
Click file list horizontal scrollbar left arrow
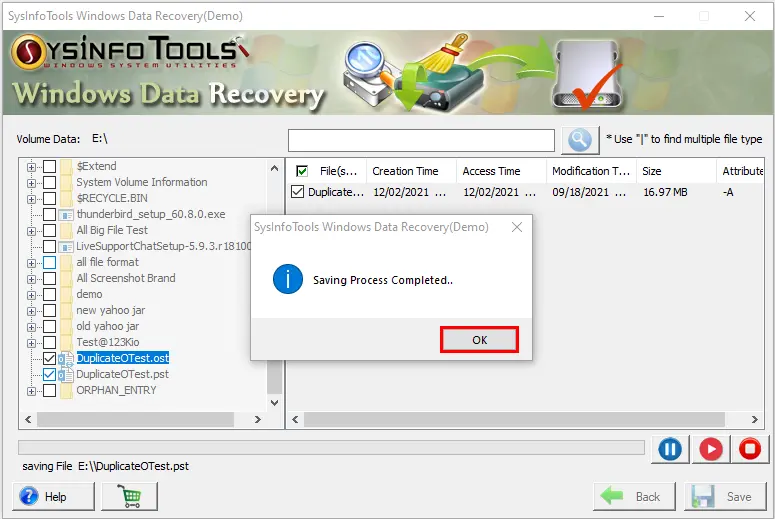295,420
